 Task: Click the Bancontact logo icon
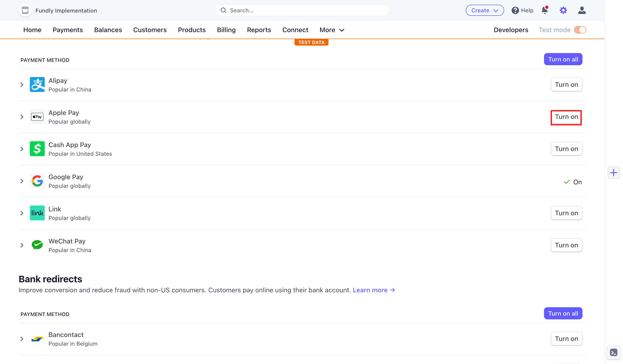pos(37,339)
